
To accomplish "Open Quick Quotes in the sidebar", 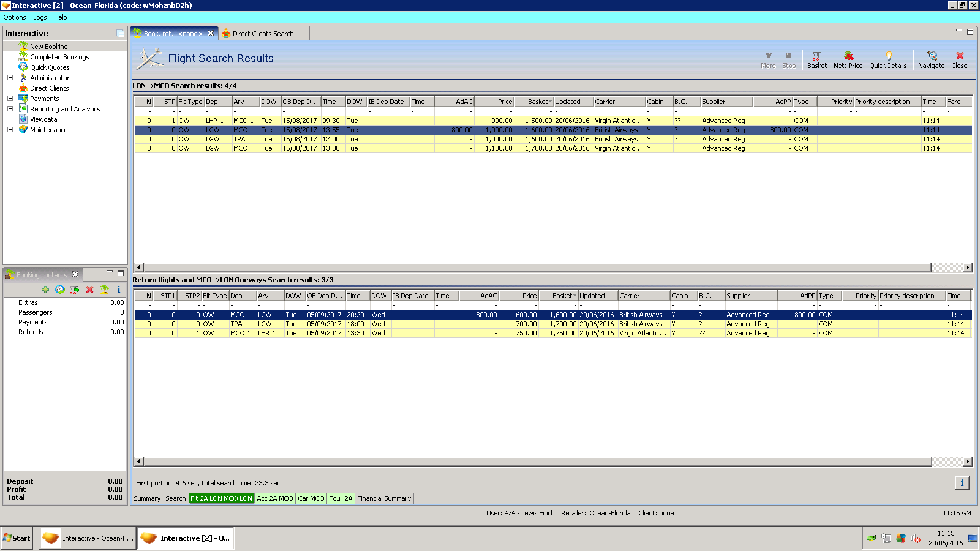I will [x=50, y=67].
